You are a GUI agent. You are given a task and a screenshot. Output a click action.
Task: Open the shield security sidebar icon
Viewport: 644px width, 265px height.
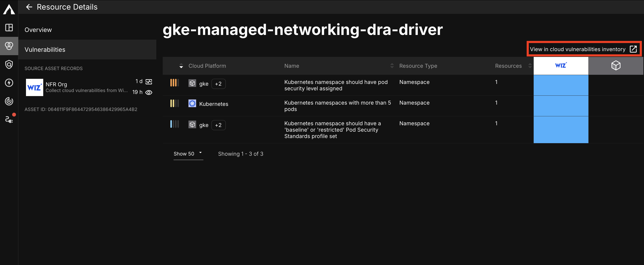tap(9, 64)
